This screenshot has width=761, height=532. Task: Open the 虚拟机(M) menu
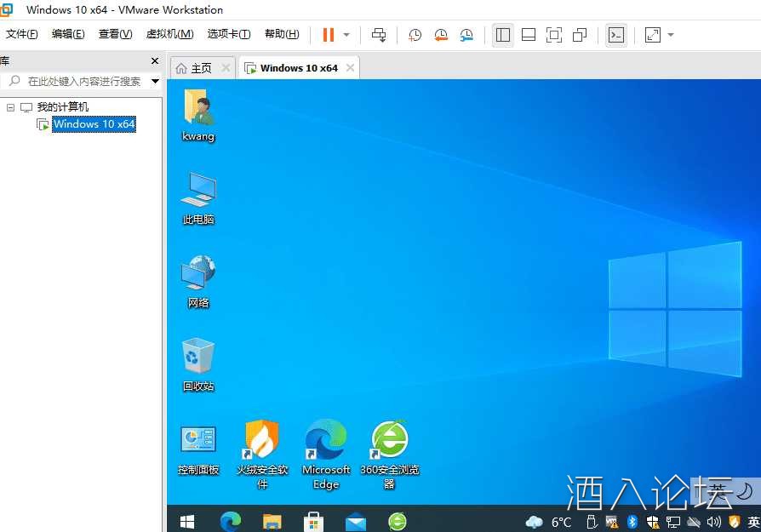coord(169,34)
